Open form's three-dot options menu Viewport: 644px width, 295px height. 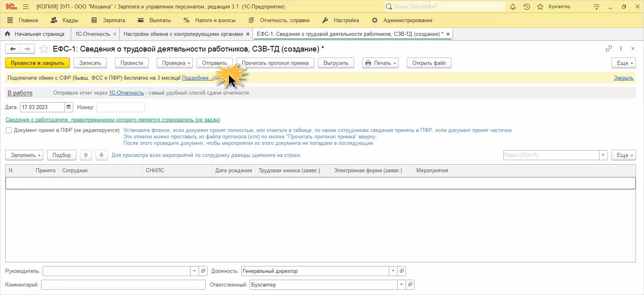[x=621, y=49]
